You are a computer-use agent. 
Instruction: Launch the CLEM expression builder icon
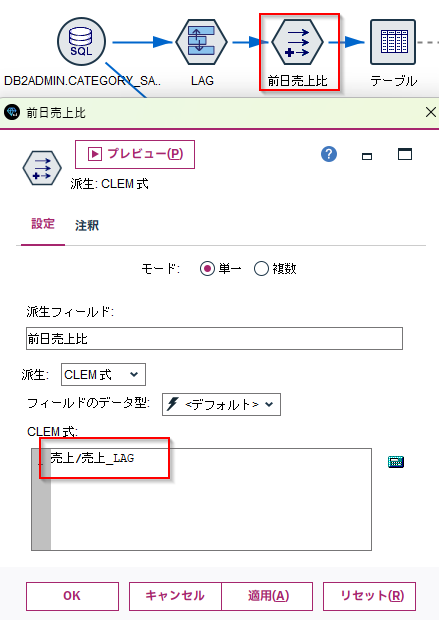coord(396,461)
